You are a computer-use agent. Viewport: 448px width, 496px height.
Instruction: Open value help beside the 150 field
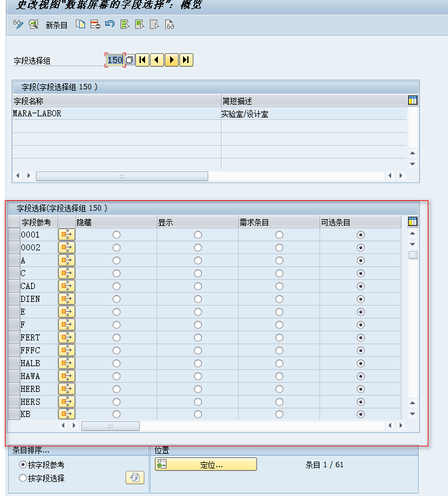130,60
